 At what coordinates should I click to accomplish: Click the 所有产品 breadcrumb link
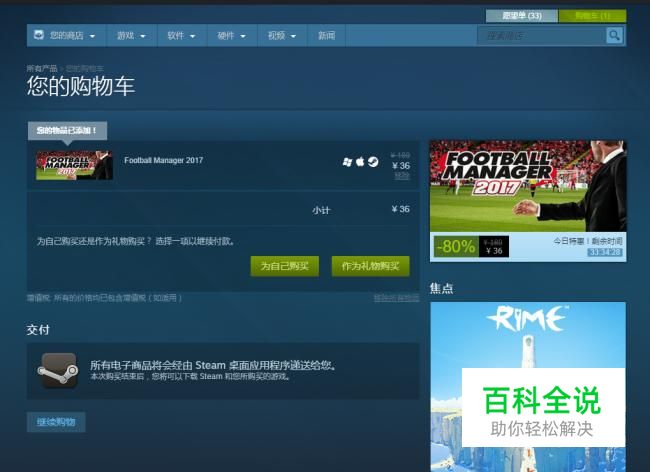point(42,68)
